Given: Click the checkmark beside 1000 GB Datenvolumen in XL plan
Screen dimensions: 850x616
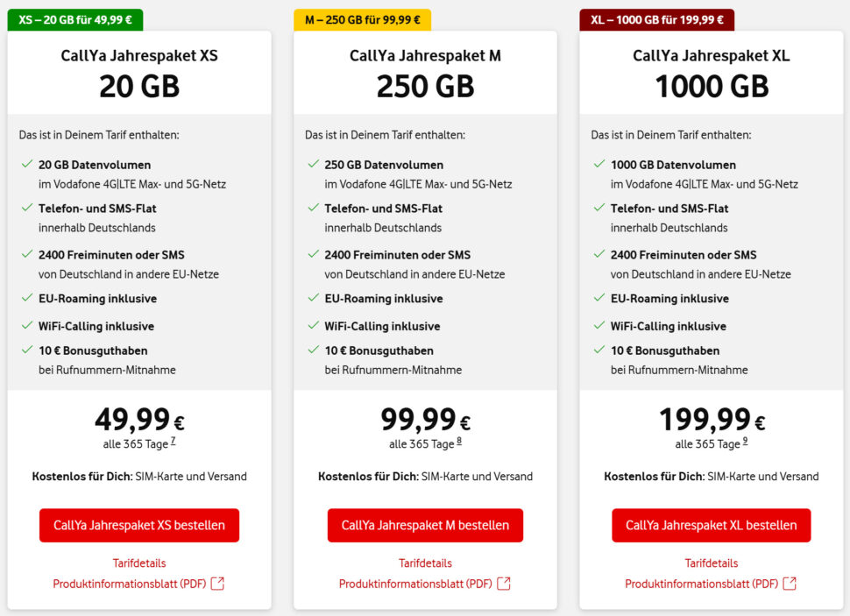Looking at the screenshot, I should tap(598, 165).
